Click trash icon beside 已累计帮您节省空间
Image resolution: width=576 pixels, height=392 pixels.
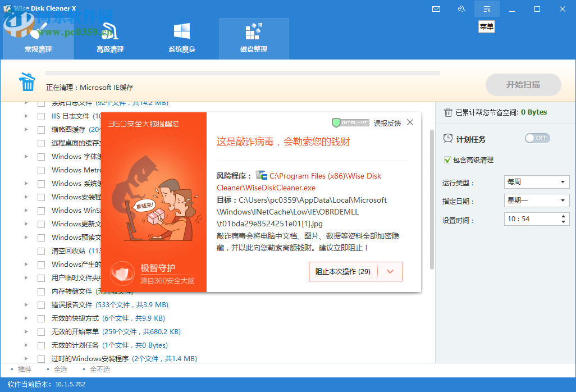448,112
